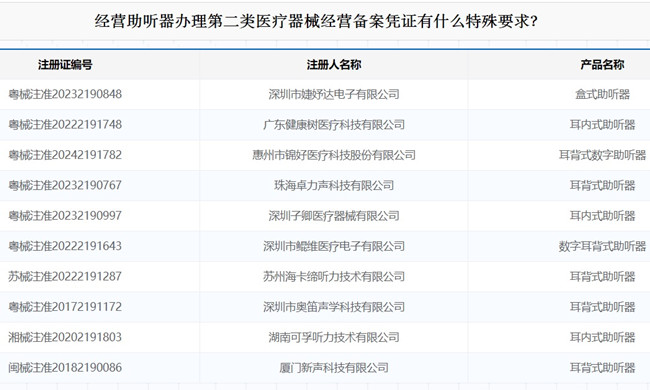Select registration number 粤械注准20232190767
The image size is (650, 390).
[x=65, y=185]
